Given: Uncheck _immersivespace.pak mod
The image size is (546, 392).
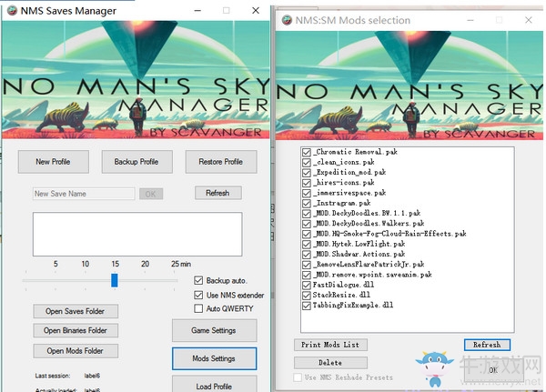Looking at the screenshot, I should click(307, 193).
